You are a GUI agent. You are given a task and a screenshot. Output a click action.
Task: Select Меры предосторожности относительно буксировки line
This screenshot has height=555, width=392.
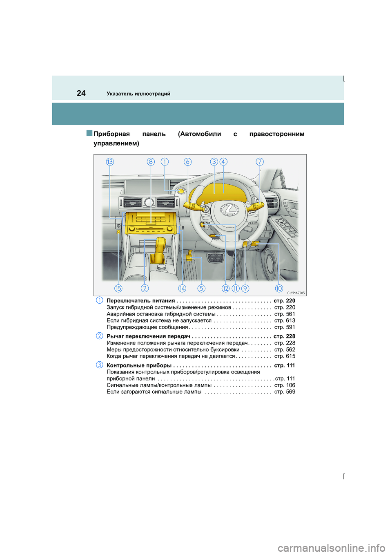[201, 349]
